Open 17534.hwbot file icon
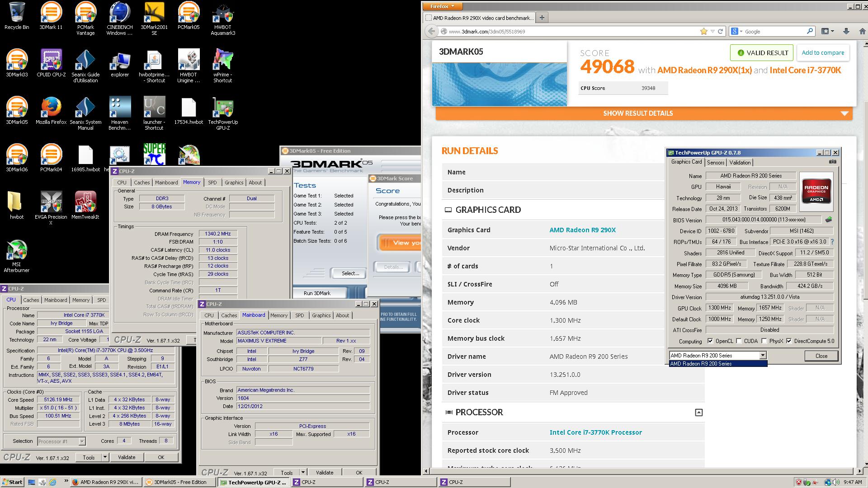This screenshot has width=868, height=488. click(189, 111)
